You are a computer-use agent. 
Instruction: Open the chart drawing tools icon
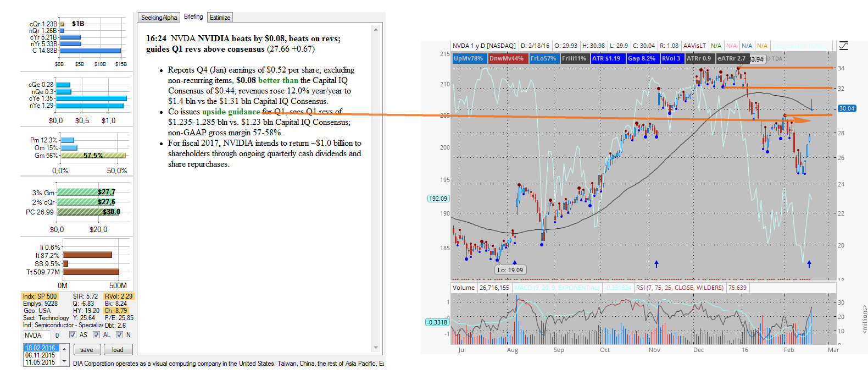click(x=844, y=46)
